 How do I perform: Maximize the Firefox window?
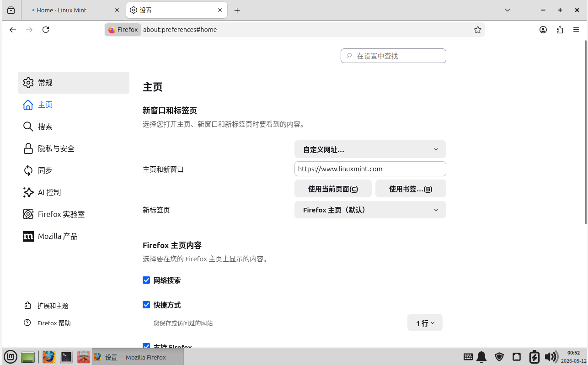tap(560, 10)
